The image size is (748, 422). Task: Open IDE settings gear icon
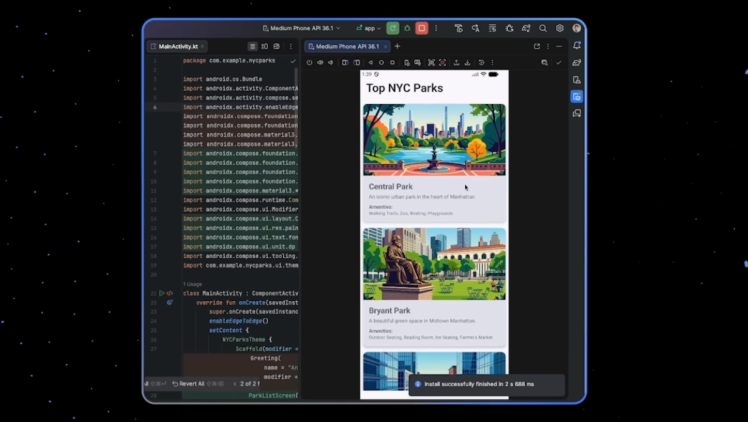point(560,28)
